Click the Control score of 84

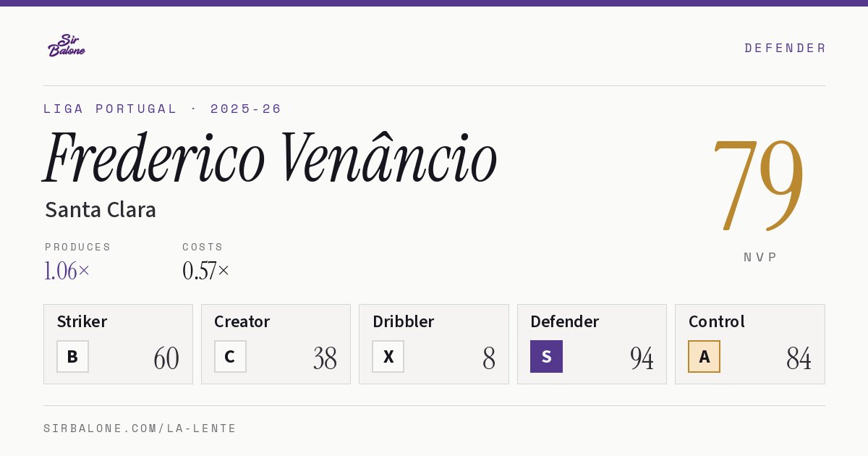click(x=799, y=358)
